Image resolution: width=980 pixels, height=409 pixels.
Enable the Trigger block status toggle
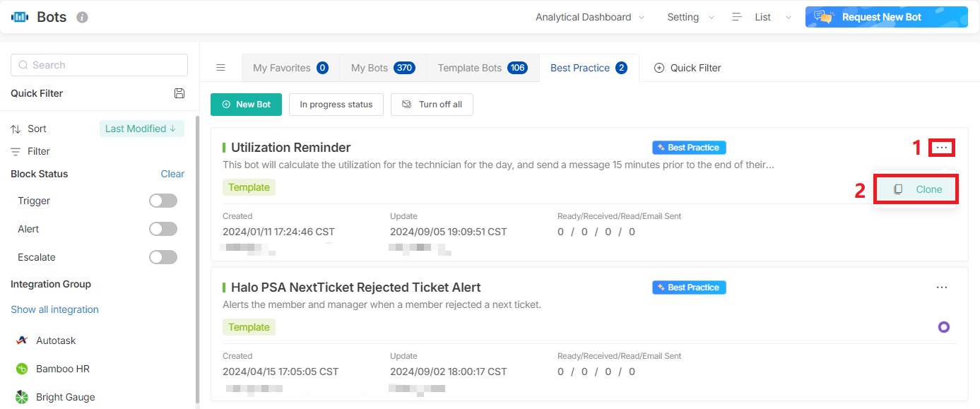point(163,201)
